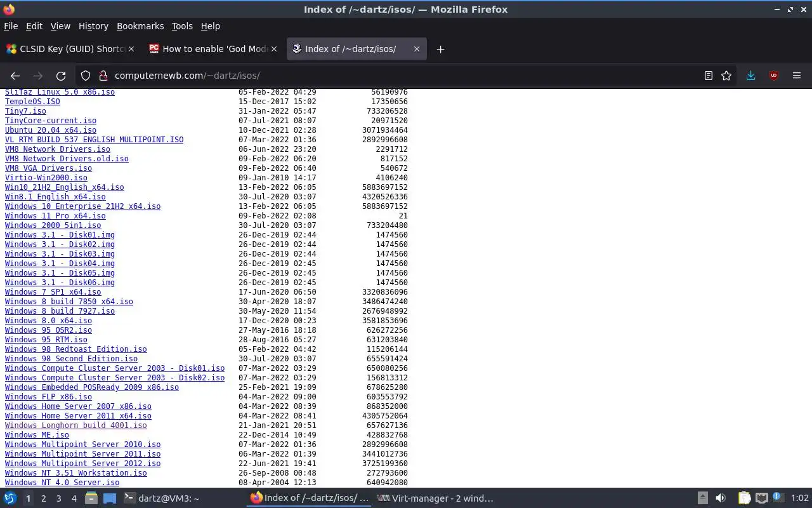Screen dimensions: 812x508
Task: Click the Windows_2000_5in1.iso link
Action: pyautogui.click(x=53, y=225)
